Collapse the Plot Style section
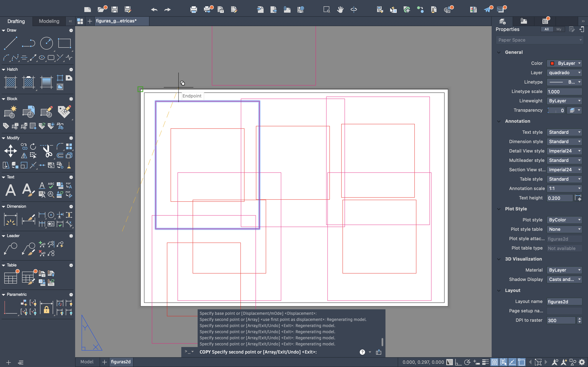The image size is (588, 367). (499, 209)
